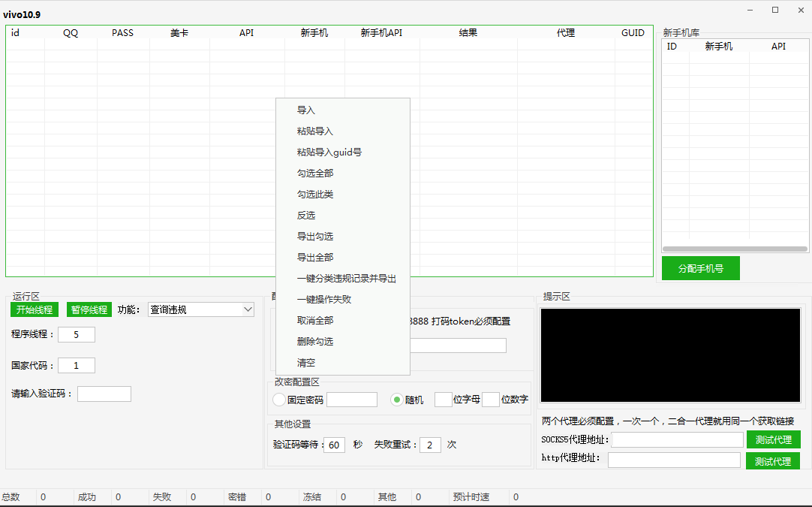Click the 分配手机号 button
This screenshot has width=812, height=507.
pyautogui.click(x=700, y=268)
